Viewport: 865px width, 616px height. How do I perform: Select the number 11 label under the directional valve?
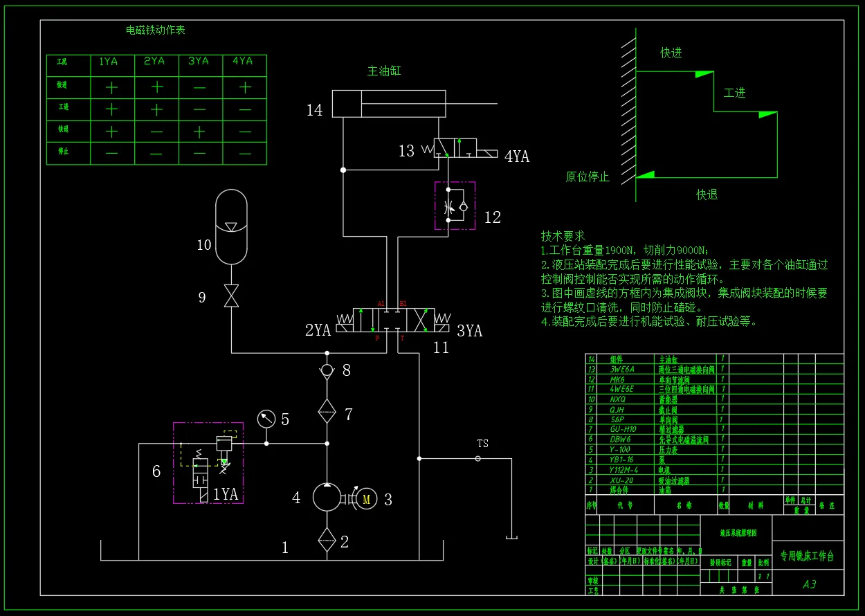pyautogui.click(x=441, y=347)
